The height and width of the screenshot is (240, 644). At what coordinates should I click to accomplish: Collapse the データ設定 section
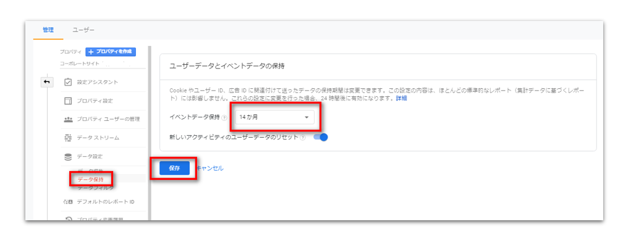coord(90,157)
